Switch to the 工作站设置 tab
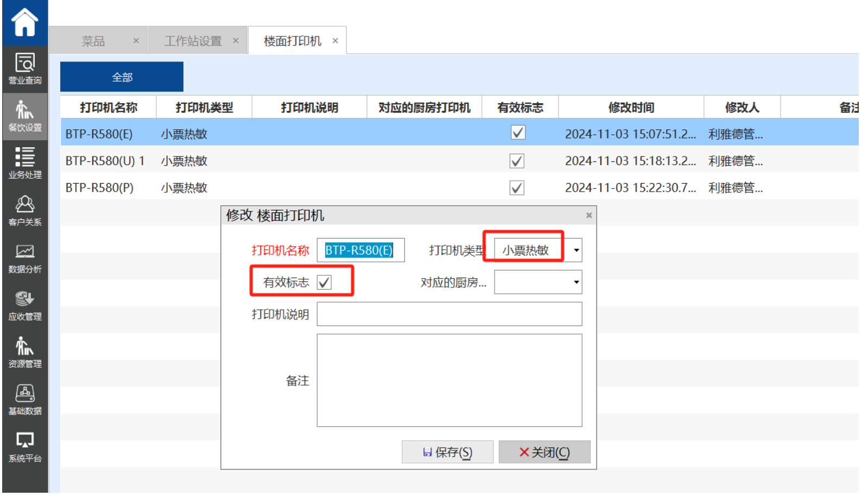Viewport: 868px width, 496px height. click(x=193, y=41)
